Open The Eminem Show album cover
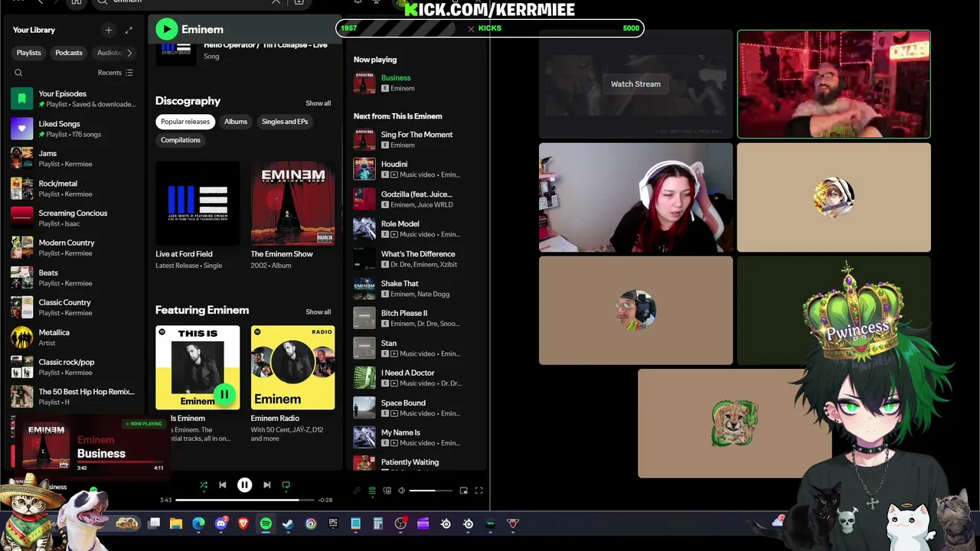 (292, 203)
